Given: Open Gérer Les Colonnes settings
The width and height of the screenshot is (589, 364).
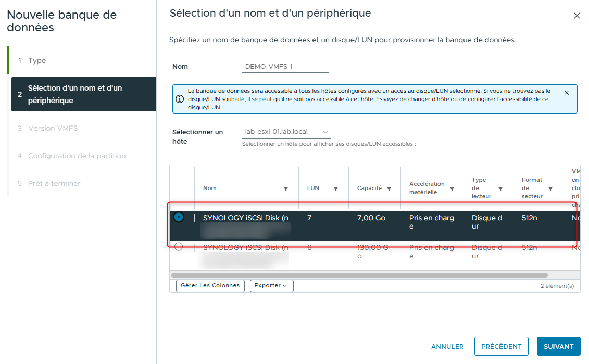Looking at the screenshot, I should pos(210,285).
